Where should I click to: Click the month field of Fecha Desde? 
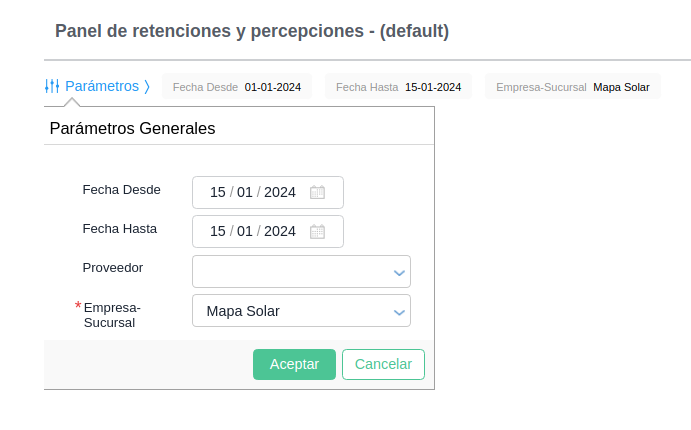(x=245, y=192)
